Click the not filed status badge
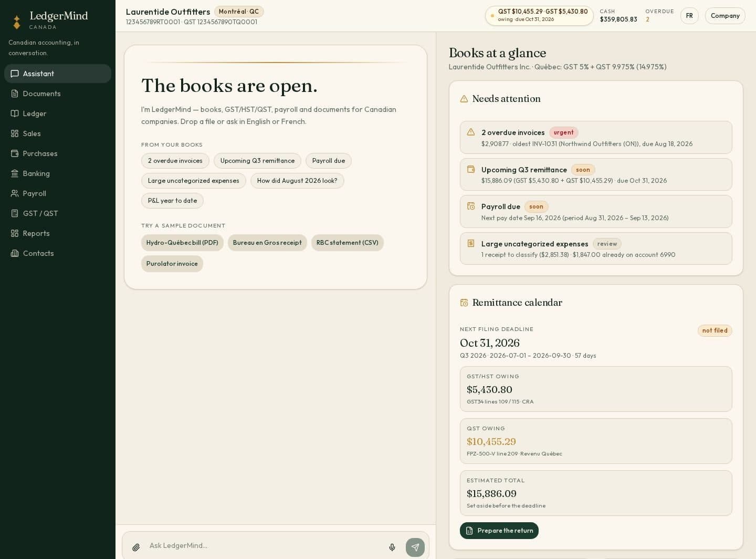This screenshot has width=756, height=559. [x=715, y=330]
